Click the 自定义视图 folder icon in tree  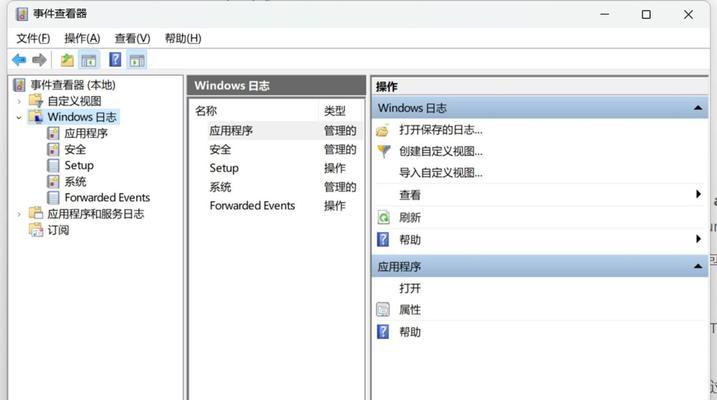(x=36, y=101)
